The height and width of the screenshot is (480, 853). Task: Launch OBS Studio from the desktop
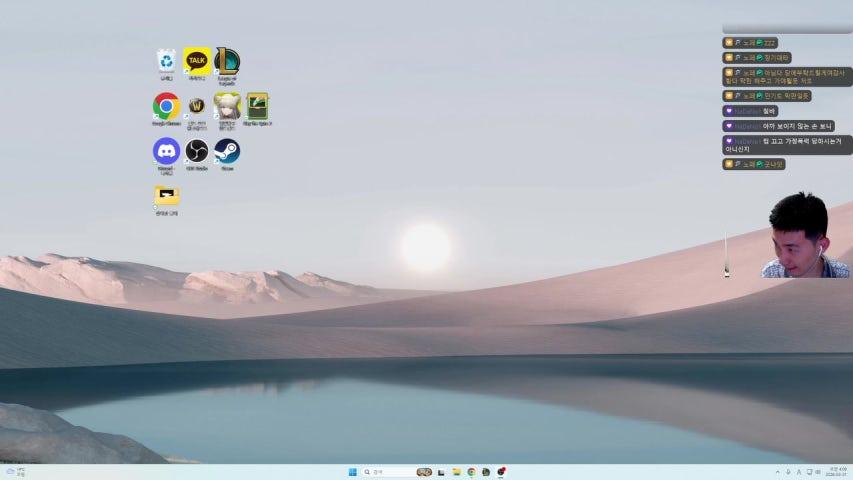(x=196, y=151)
